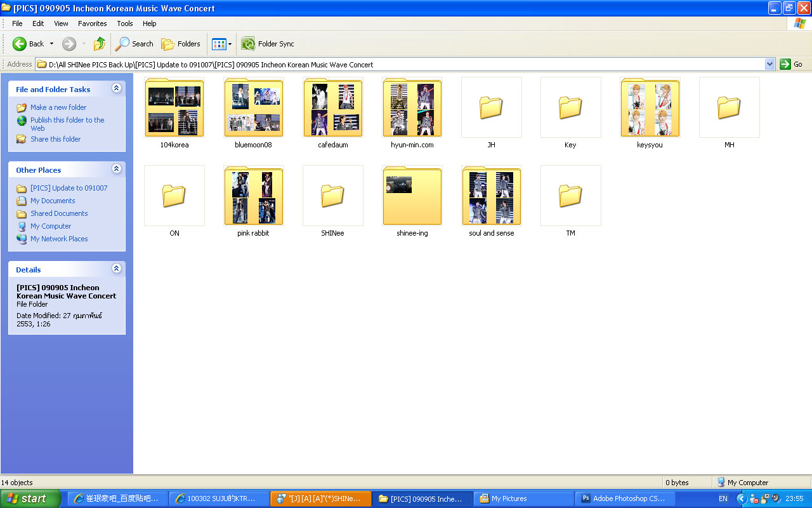Go to [PICS] Update to 091007 link

[69, 188]
